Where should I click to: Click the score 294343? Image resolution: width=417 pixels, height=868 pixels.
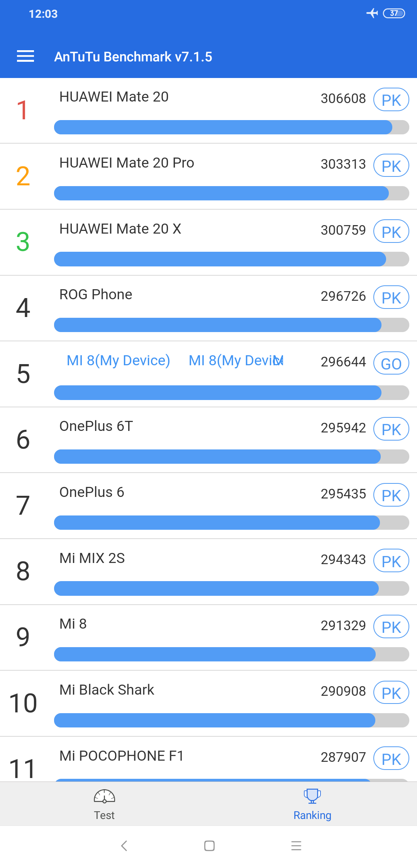(x=343, y=559)
